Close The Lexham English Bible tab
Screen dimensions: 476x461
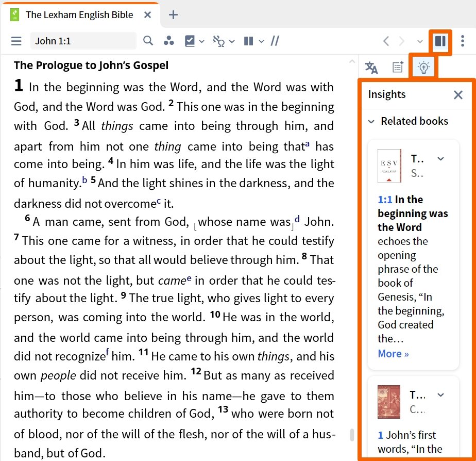(x=147, y=14)
